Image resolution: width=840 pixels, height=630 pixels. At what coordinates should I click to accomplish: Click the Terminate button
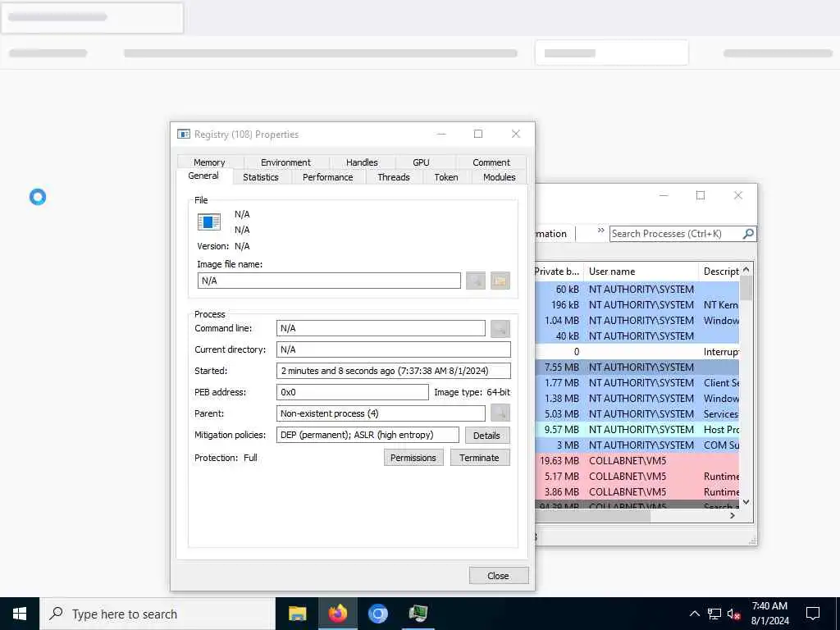(x=479, y=458)
